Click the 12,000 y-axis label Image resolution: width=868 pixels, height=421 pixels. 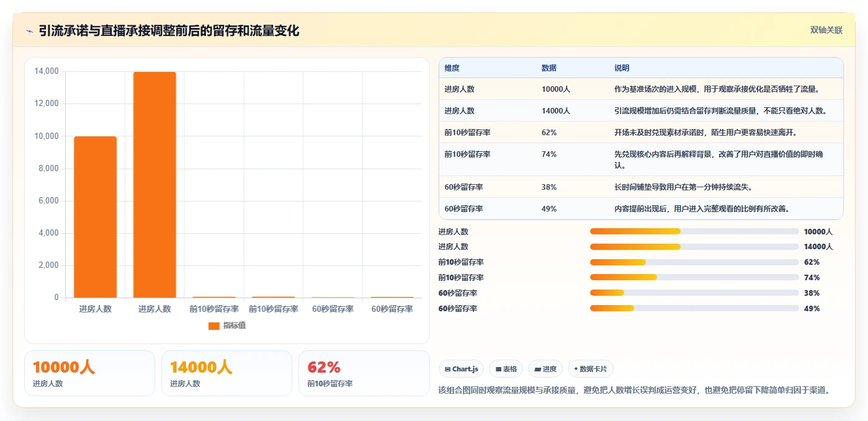click(47, 104)
